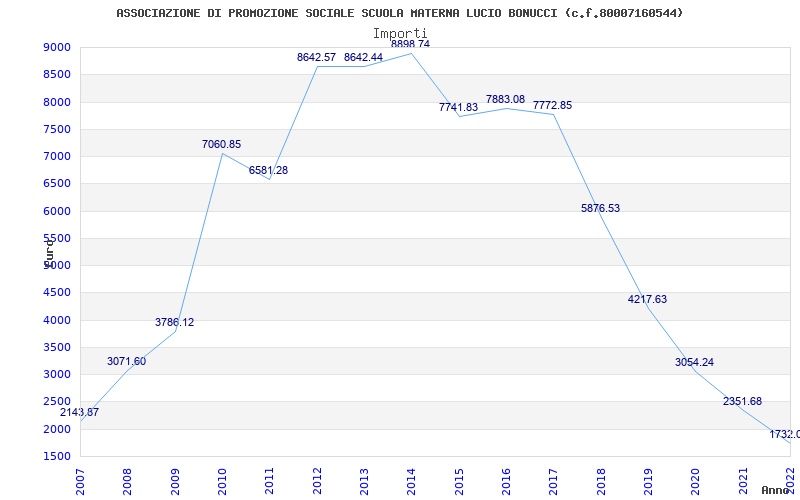Click the 8898.74 peak data label
This screenshot has width=800, height=500.
point(410,44)
